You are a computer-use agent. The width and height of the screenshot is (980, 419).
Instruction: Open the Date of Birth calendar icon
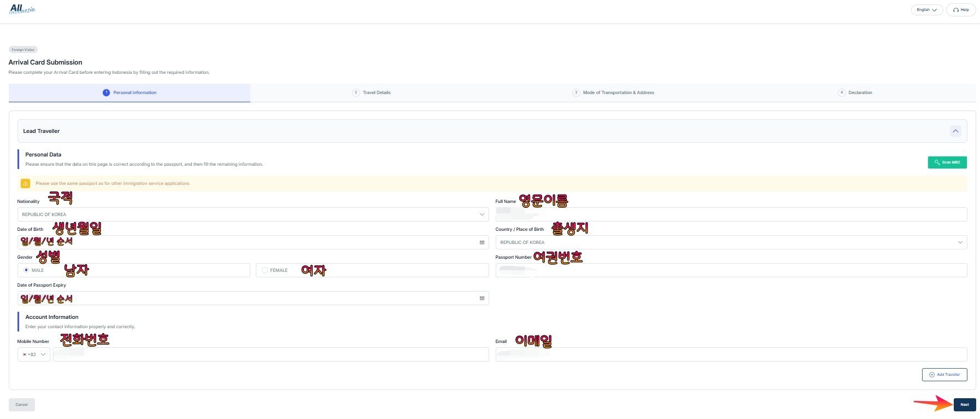click(x=482, y=242)
